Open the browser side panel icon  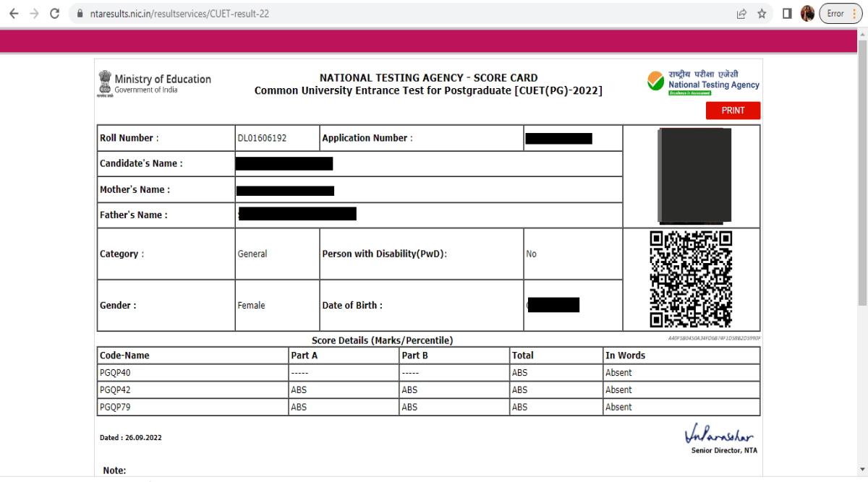(787, 13)
